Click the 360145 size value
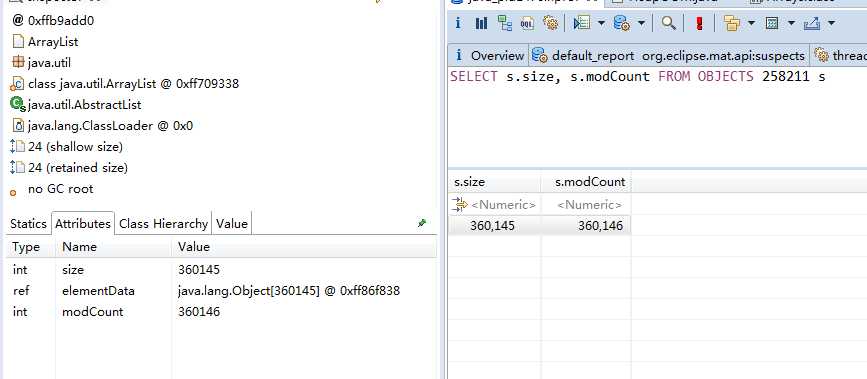Viewport: 867px width, 379px height. 199,269
